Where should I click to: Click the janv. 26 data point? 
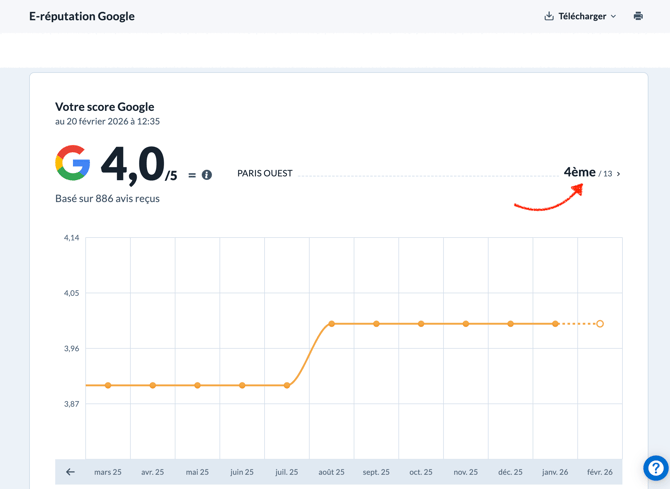pos(556,324)
